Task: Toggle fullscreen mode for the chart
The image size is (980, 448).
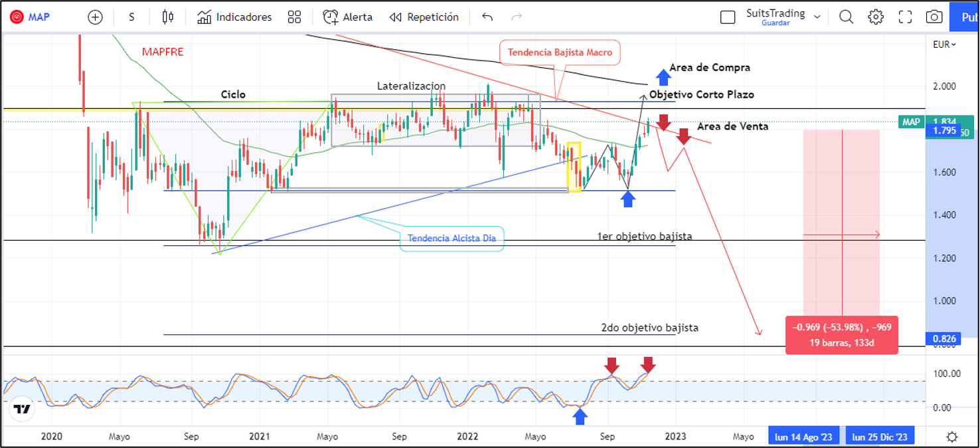Action: [x=905, y=17]
